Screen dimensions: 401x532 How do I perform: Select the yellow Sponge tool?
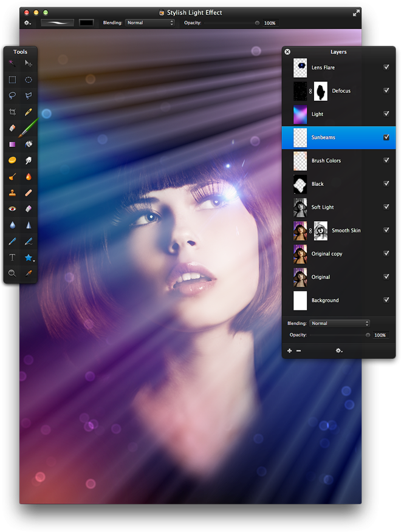tap(12, 160)
